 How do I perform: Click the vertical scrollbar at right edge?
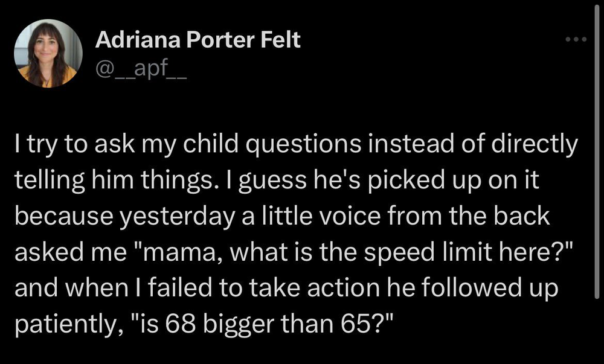pos(597,181)
